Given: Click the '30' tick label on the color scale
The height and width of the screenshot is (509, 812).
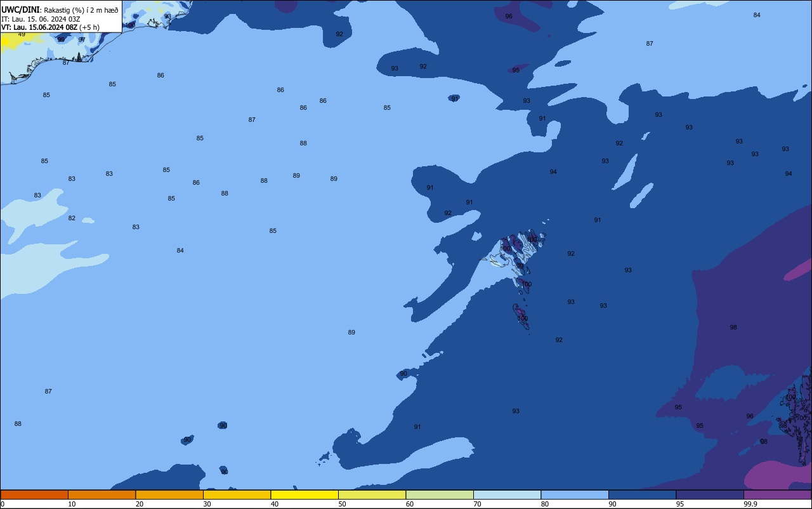Looking at the screenshot, I should point(207,504).
